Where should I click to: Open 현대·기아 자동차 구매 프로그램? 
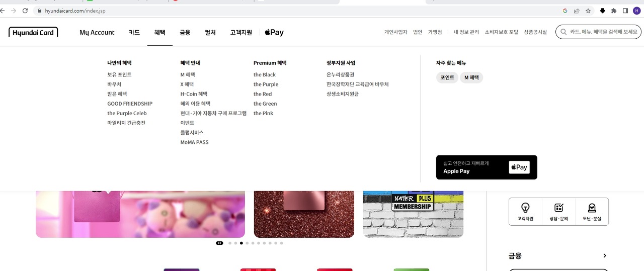pos(213,113)
